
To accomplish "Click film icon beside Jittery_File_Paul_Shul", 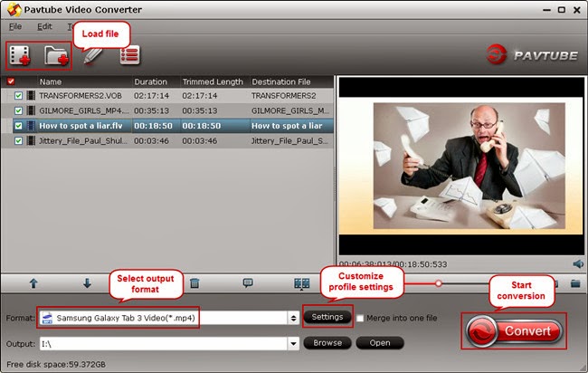I will click(x=31, y=140).
